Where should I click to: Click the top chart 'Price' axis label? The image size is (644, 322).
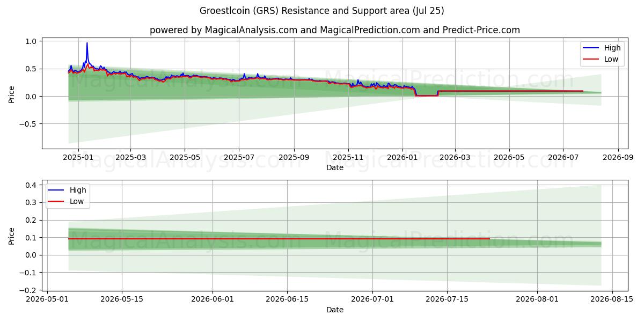(x=12, y=93)
